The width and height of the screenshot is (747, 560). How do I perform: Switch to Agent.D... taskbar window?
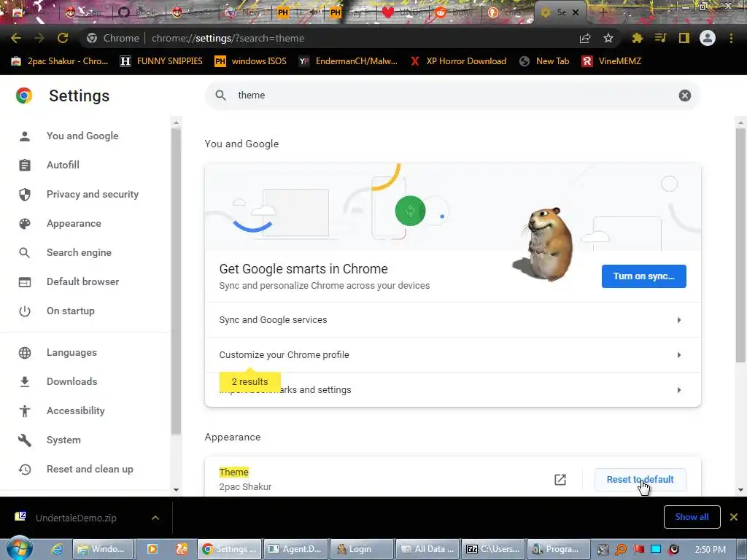pos(296,549)
